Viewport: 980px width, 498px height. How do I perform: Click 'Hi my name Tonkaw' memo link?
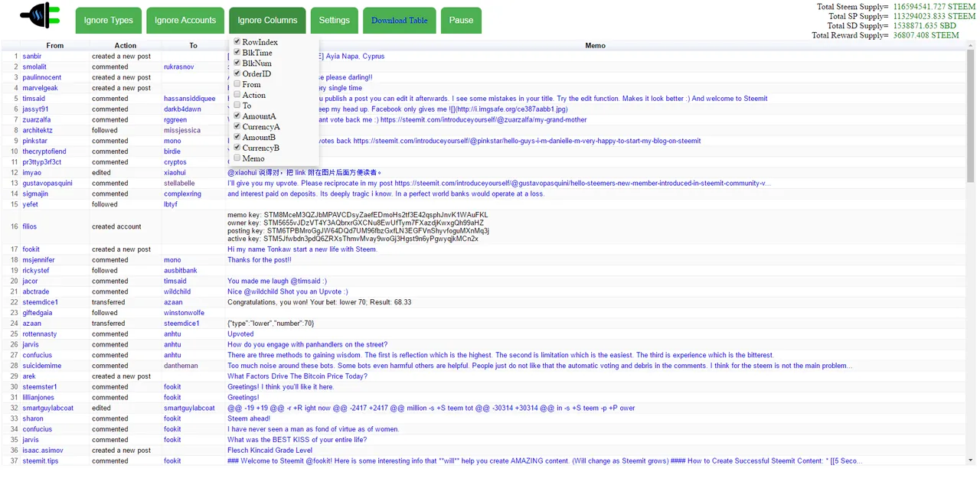pos(302,249)
